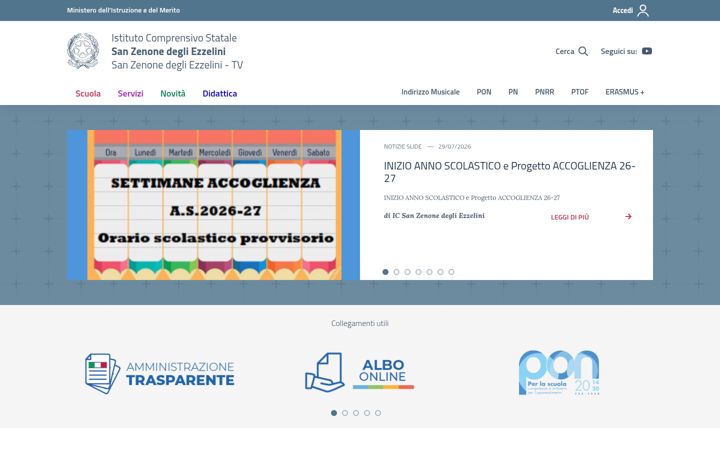Open Settimane Accoglienza slide image

coord(214,205)
